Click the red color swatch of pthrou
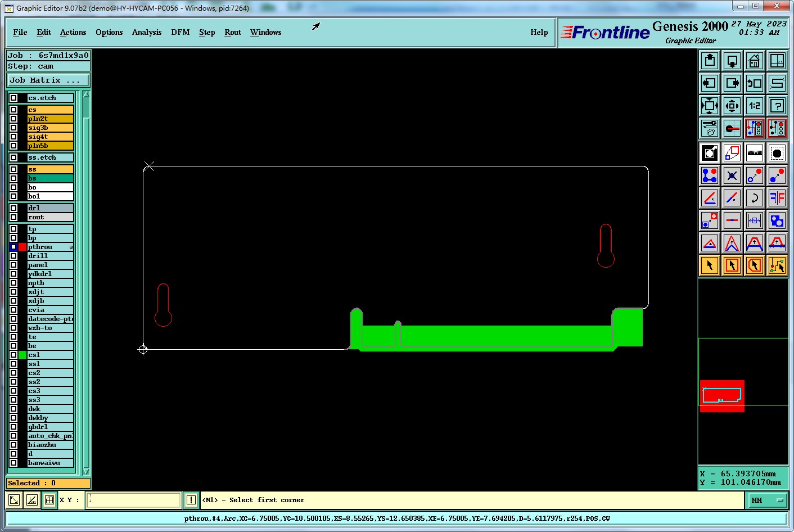This screenshot has width=794, height=532. pos(22,247)
